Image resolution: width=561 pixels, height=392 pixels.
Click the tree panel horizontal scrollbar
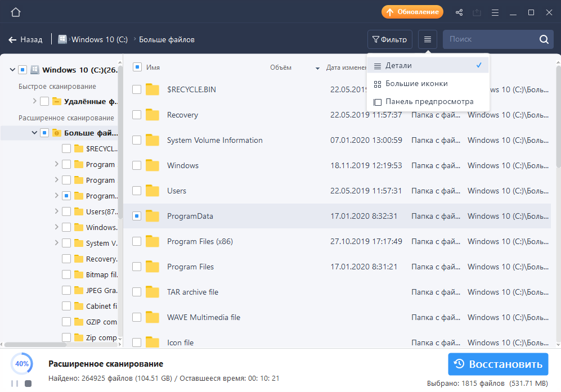click(x=35, y=344)
